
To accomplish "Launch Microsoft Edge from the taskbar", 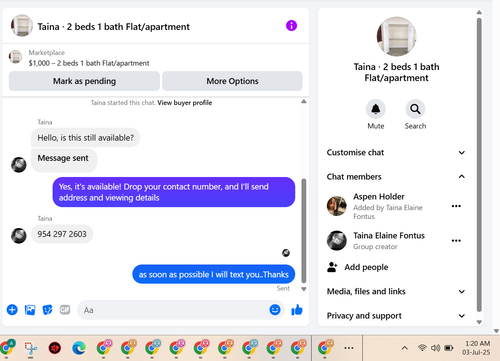I will click(79, 348).
